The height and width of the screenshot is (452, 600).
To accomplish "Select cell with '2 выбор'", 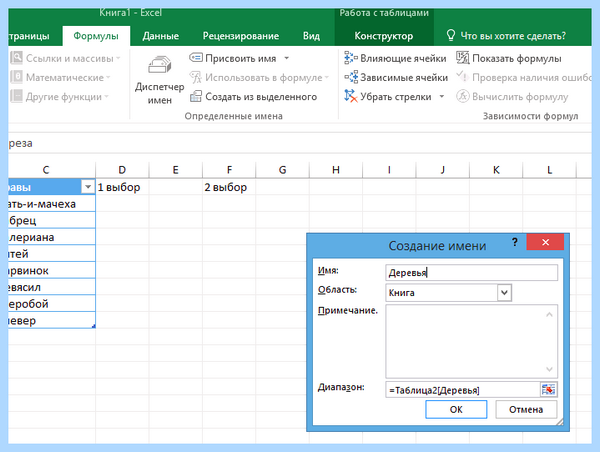I will point(229,187).
